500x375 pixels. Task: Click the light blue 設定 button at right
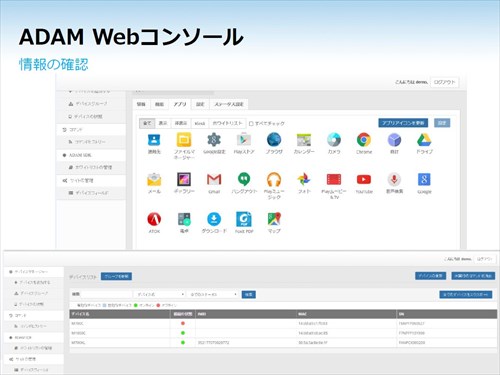pyautogui.click(x=442, y=123)
